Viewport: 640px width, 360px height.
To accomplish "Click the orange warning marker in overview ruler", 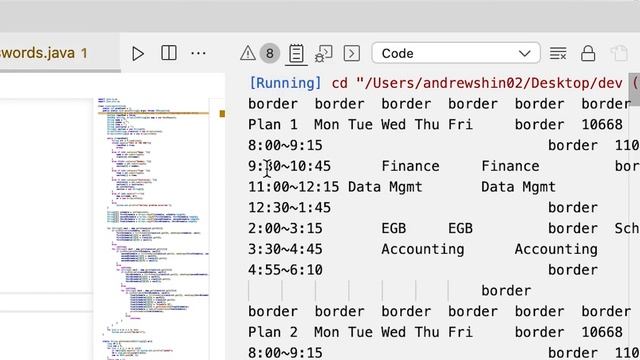I will point(222,114).
